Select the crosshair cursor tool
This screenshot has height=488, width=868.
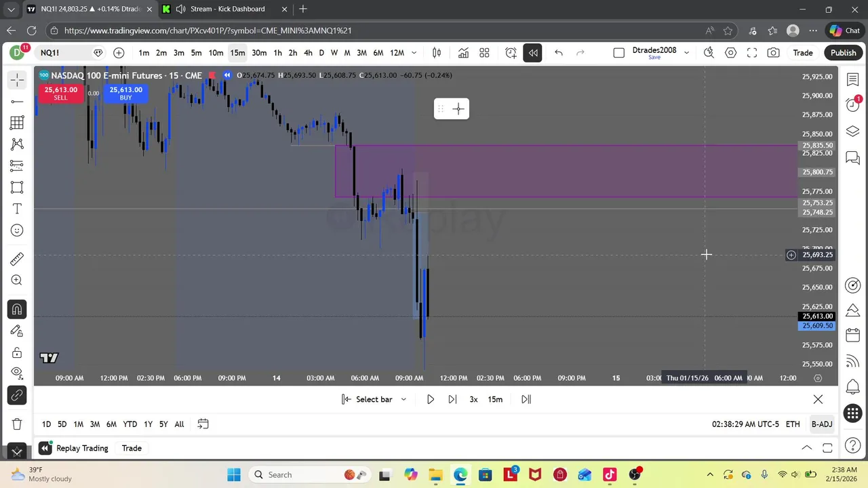click(x=17, y=80)
